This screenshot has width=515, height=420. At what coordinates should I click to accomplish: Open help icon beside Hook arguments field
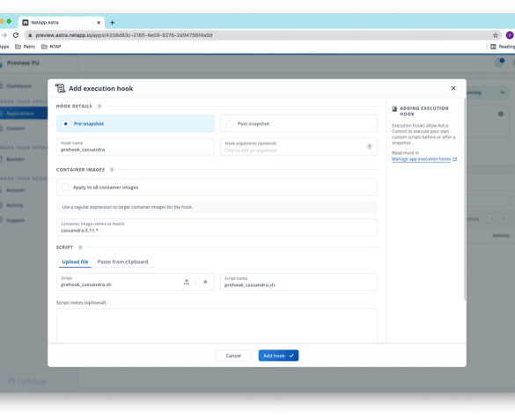coord(369,147)
